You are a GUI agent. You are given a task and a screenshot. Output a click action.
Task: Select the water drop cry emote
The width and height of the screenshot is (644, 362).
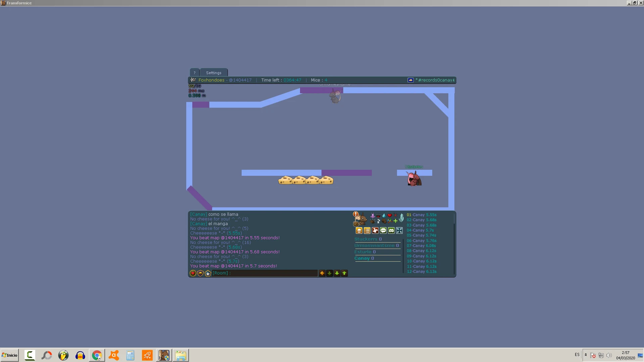coord(384,215)
